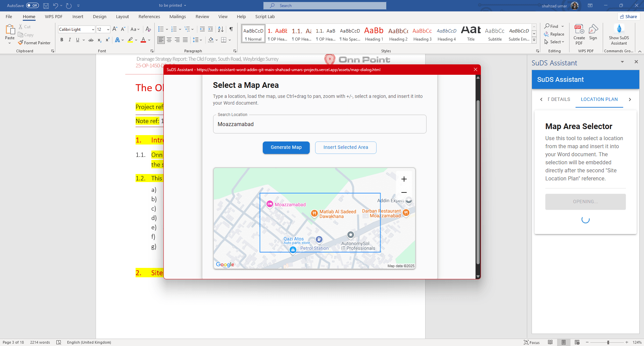
Task: Zoom in on the map with plus
Action: click(404, 179)
